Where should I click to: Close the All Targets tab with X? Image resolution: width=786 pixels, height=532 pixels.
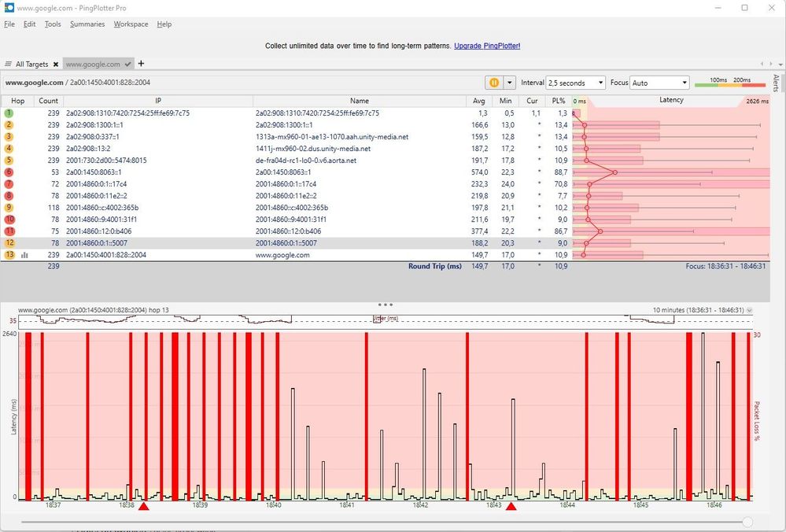[56, 65]
